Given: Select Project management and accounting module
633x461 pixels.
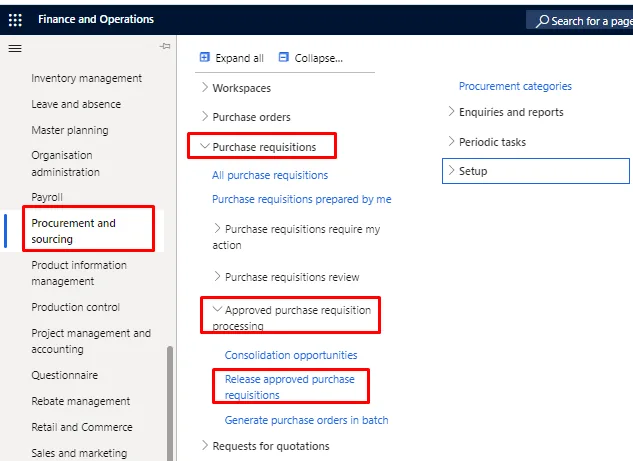Looking at the screenshot, I should point(91,341).
